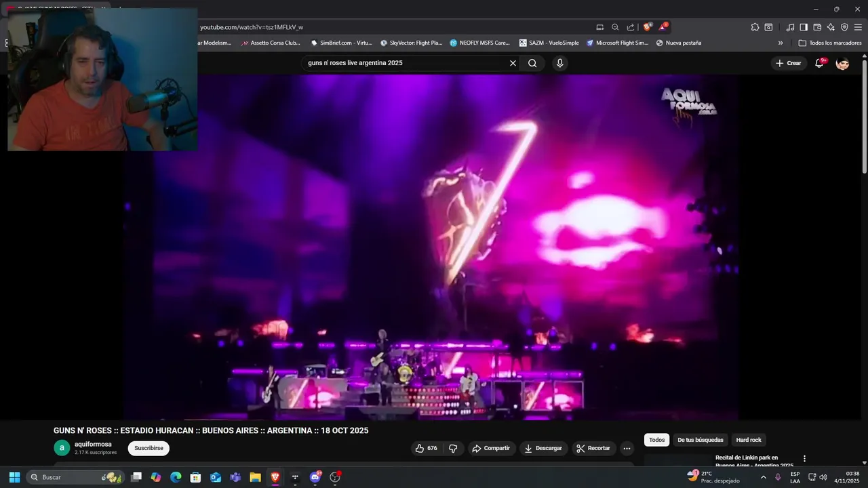Open the Recortar clip tool
Viewport: 868px width, 488px height.
[593, 448]
